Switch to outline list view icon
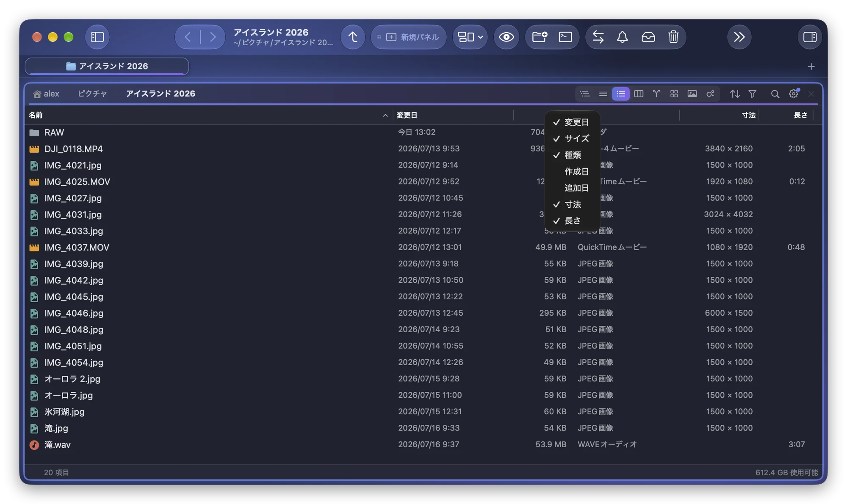The height and width of the screenshot is (504, 847). coord(585,94)
